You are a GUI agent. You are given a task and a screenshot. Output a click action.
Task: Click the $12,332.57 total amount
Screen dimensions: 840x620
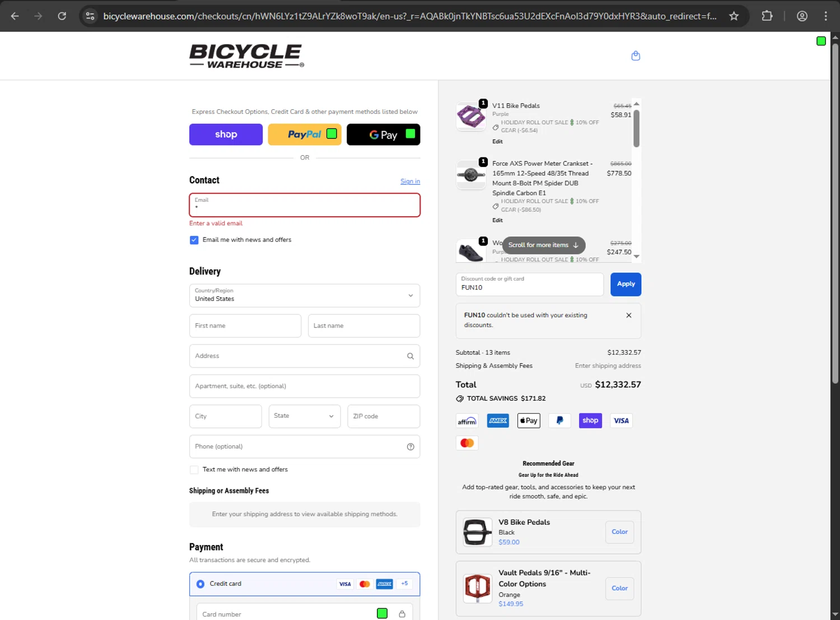(x=618, y=385)
